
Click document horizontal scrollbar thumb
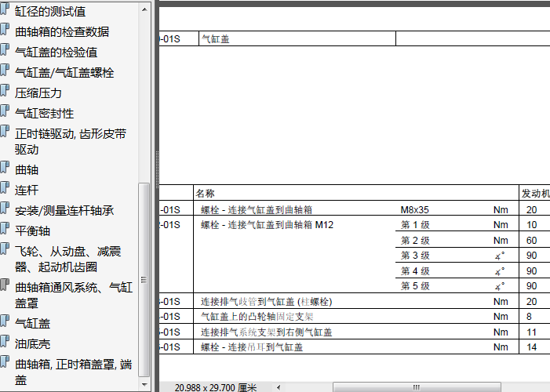pos(417,387)
